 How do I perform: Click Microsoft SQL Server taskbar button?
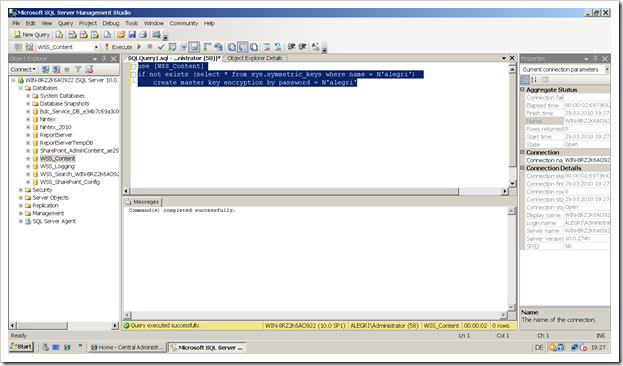(207, 347)
